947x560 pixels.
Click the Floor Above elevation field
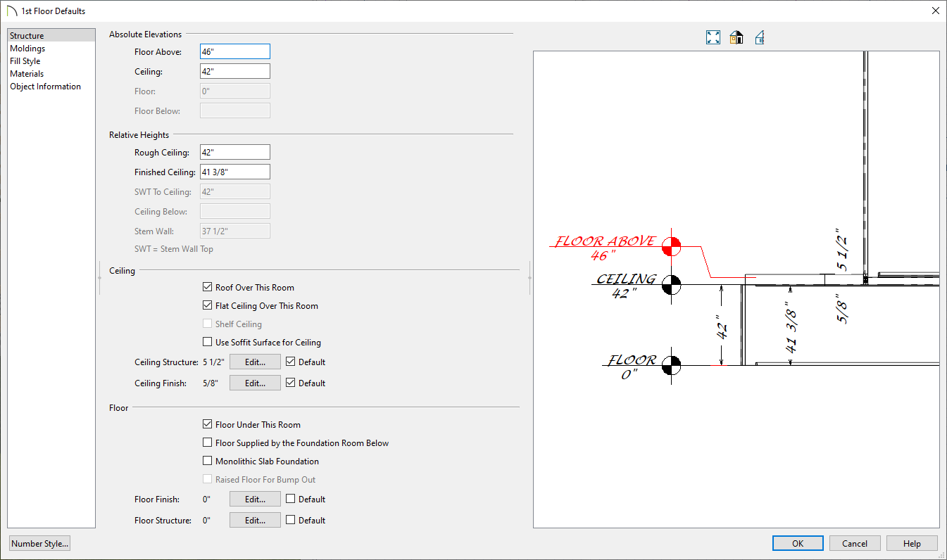234,51
